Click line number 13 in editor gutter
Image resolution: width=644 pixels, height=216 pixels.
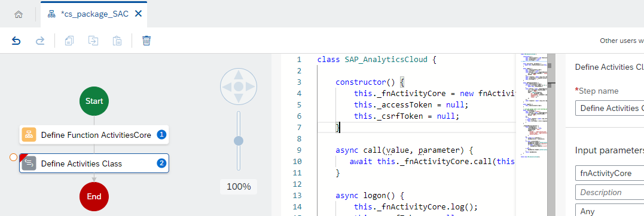297,195
